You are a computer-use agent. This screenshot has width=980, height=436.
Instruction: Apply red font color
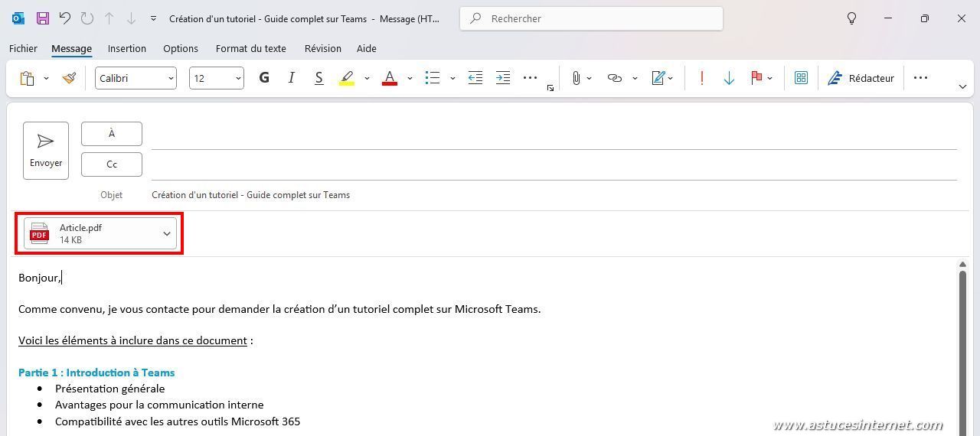pyautogui.click(x=390, y=78)
